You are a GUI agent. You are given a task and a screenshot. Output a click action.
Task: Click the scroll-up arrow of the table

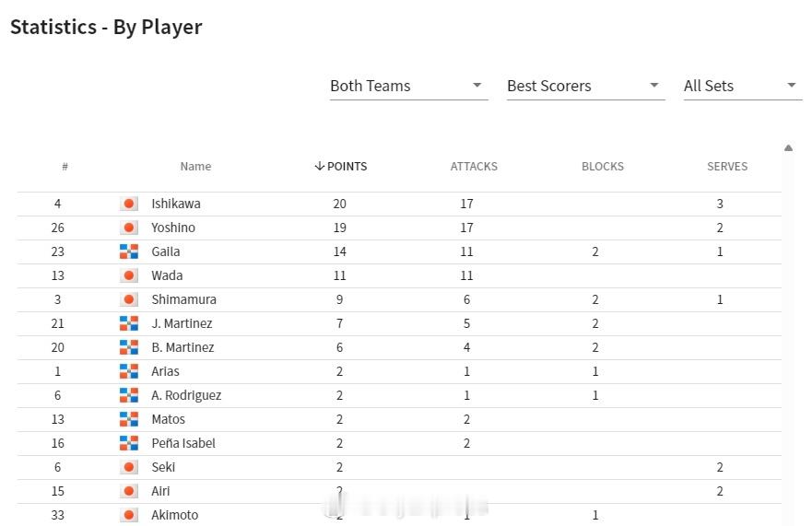[x=788, y=148]
